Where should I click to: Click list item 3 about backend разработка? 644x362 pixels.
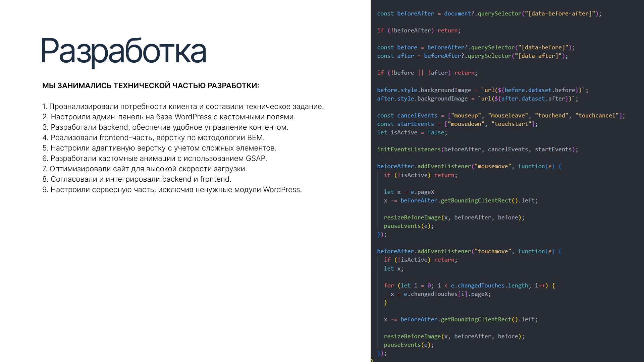(165, 127)
